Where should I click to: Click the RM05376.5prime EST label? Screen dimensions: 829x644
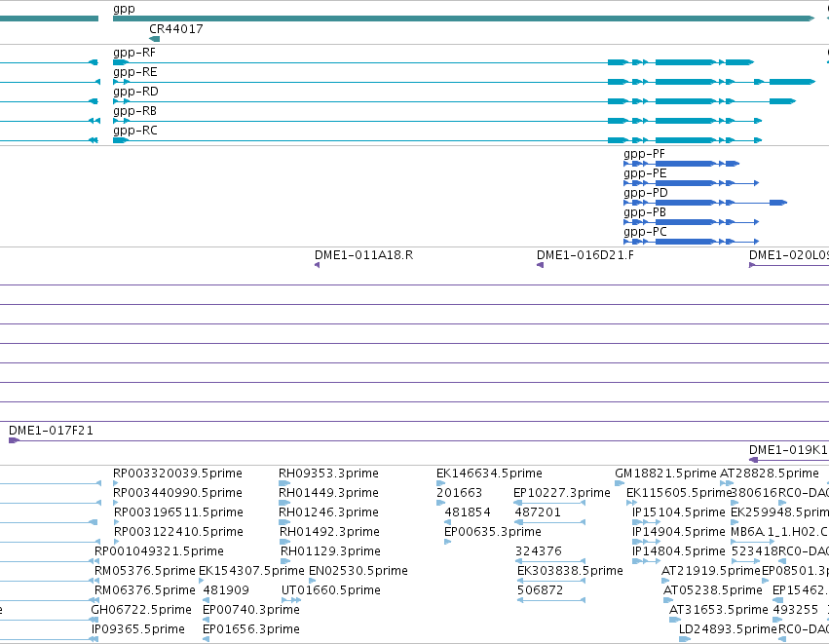point(144,571)
